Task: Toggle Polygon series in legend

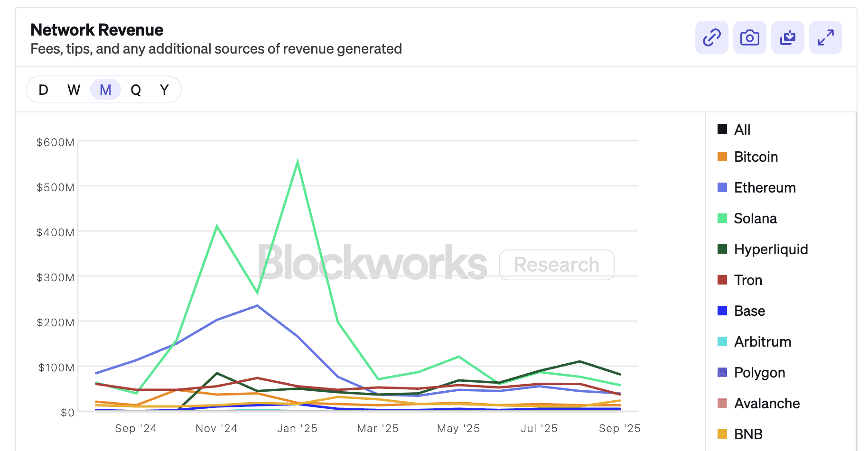Action: click(751, 373)
